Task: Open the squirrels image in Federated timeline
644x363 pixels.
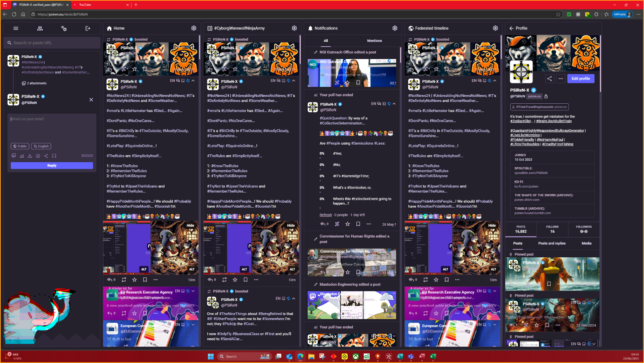Action: (x=476, y=248)
